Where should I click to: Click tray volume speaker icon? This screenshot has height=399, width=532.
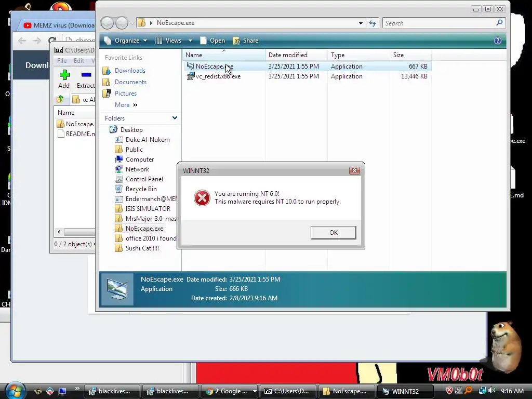coord(491,391)
